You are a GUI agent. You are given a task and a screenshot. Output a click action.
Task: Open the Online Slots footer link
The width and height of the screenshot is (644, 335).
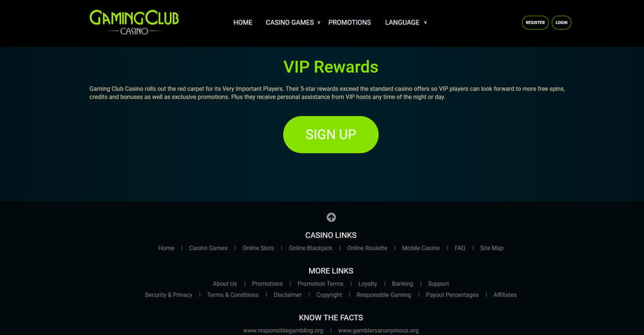coord(258,248)
